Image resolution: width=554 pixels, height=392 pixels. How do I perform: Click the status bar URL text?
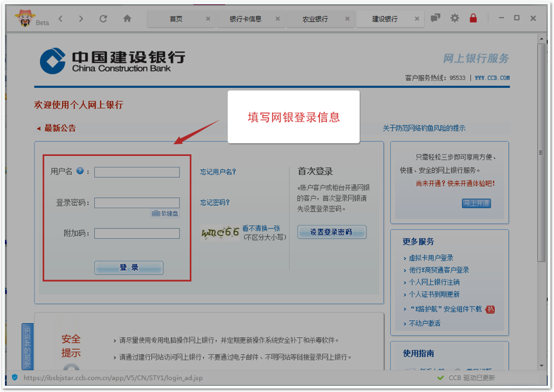(113, 378)
